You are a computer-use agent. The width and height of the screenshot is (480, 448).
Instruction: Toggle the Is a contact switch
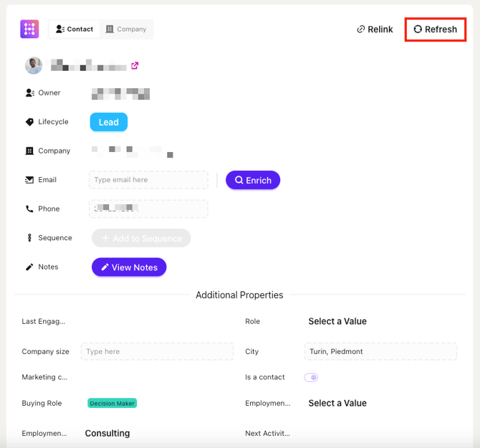pos(311,377)
